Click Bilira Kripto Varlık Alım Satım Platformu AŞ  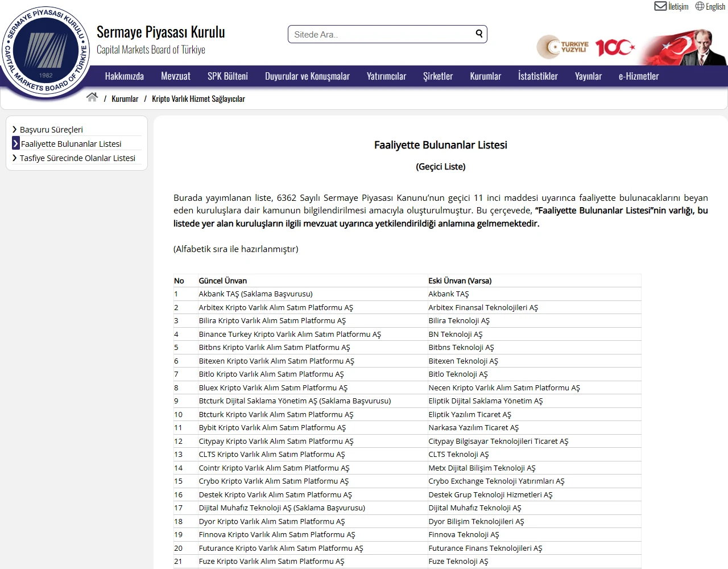pyautogui.click(x=272, y=321)
